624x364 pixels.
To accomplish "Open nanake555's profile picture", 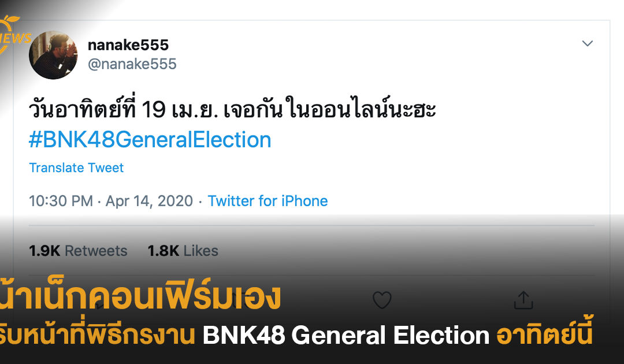I will (53, 55).
